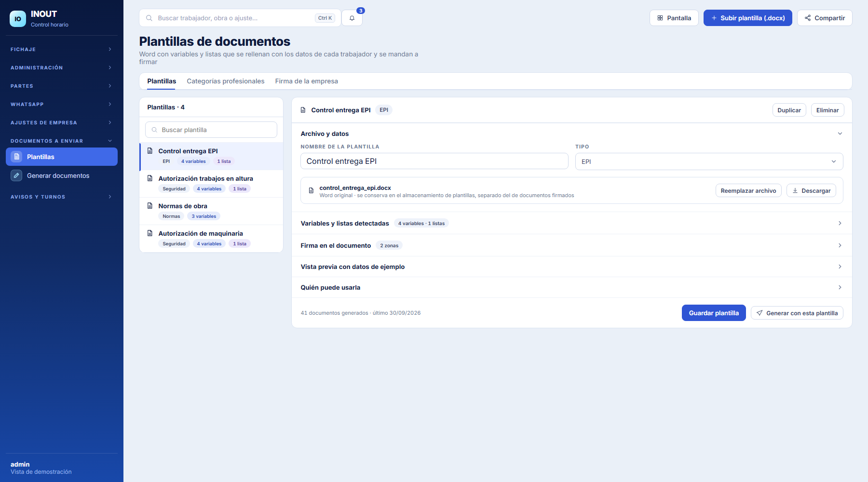Focus the Buscar plantilla search field
This screenshot has width=868, height=482.
211,130
